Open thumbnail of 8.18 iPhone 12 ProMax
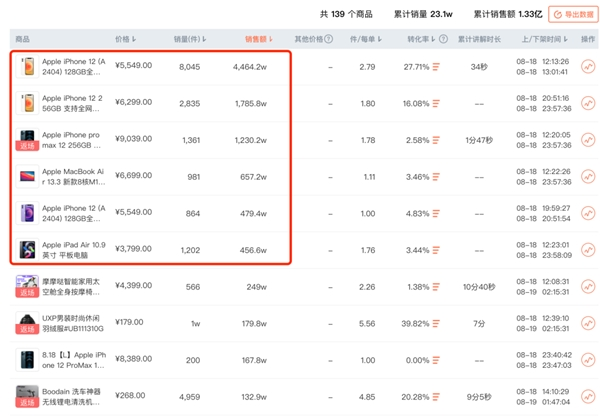 27,360
